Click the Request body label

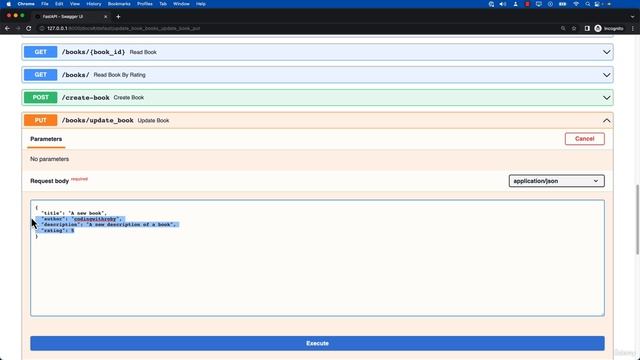pyautogui.click(x=49, y=181)
